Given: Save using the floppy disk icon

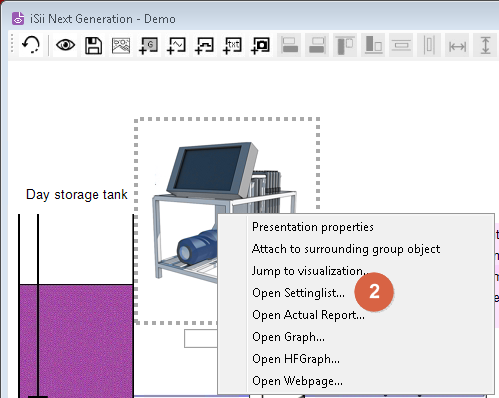Looking at the screenshot, I should (93, 45).
